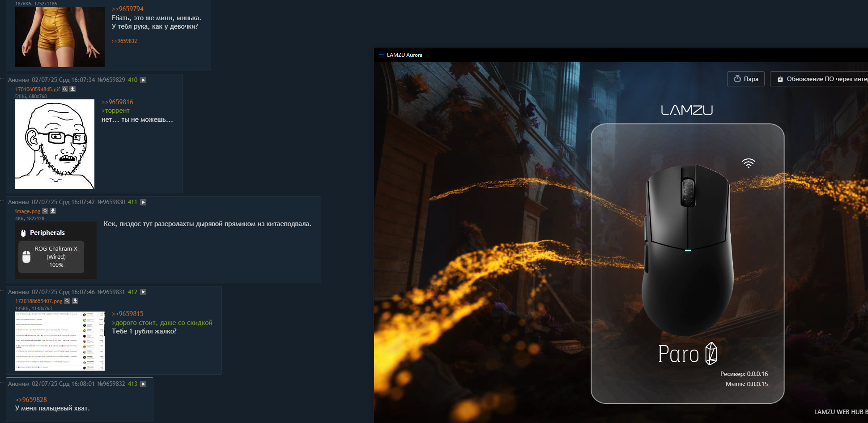Click the LAMZU logo in the Aurora window
Image resolution: width=868 pixels, height=423 pixels.
[687, 110]
